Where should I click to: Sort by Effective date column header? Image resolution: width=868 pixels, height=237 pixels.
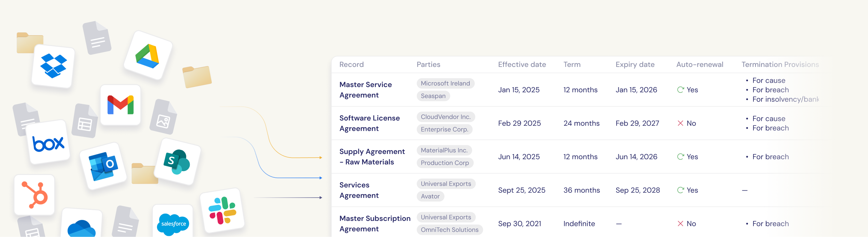522,64
